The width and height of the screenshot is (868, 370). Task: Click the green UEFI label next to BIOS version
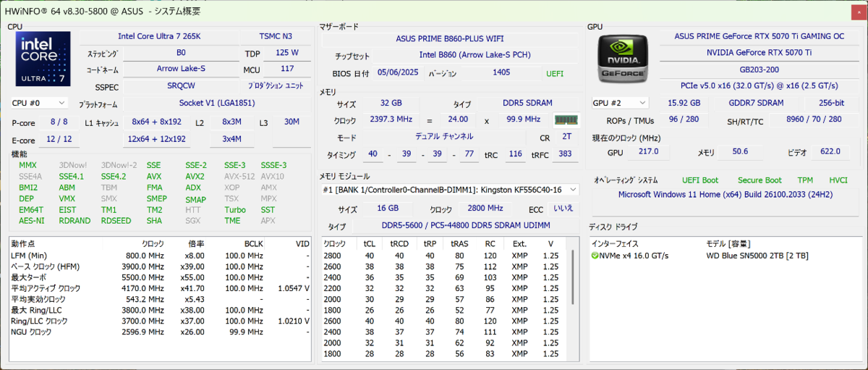coord(554,73)
